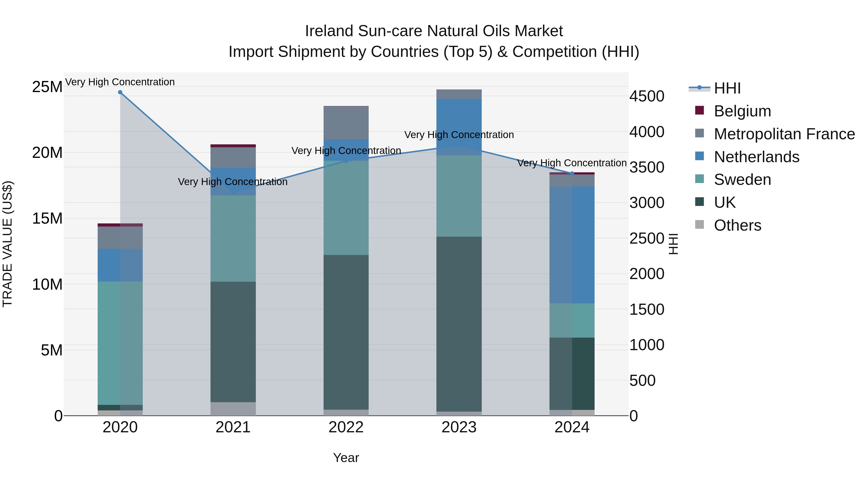
Task: Click the 20M y-axis tick label
Action: [47, 153]
